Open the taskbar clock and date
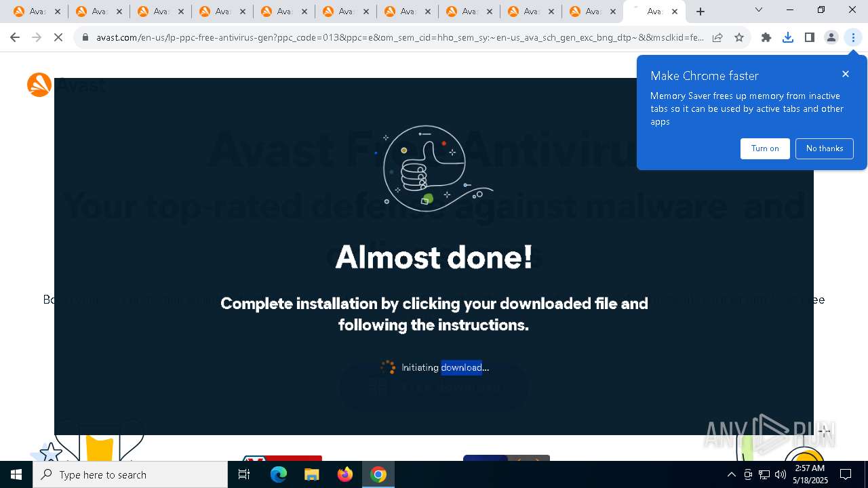The height and width of the screenshot is (488, 868). click(x=810, y=474)
